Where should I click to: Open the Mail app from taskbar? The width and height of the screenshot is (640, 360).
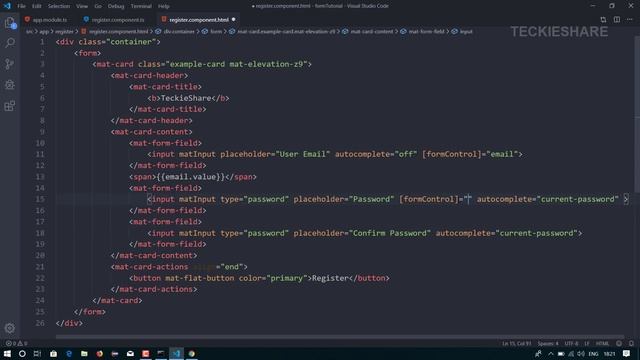(130, 353)
